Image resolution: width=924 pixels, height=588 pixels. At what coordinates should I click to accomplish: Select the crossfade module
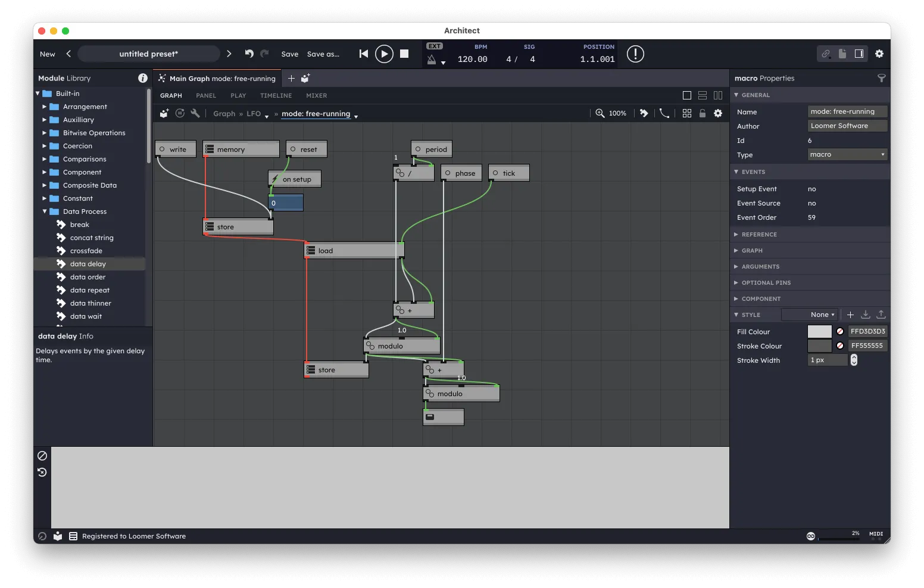(86, 251)
